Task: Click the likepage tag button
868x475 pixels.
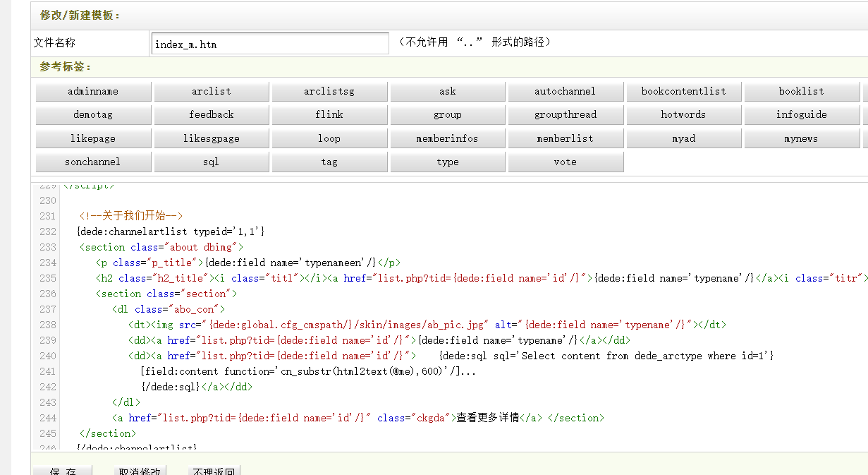Action: click(93, 138)
